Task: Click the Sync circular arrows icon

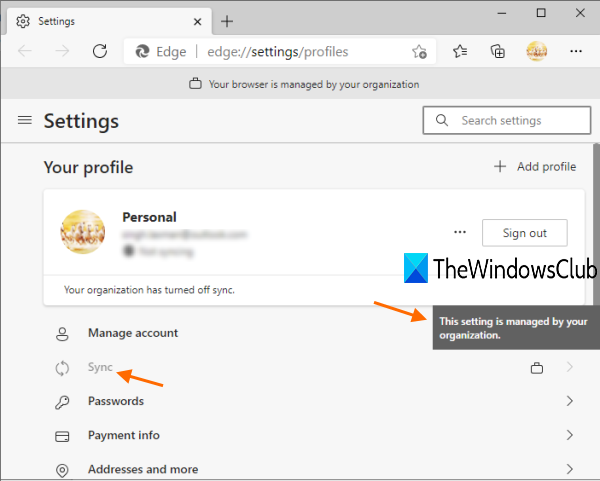Action: pos(62,368)
